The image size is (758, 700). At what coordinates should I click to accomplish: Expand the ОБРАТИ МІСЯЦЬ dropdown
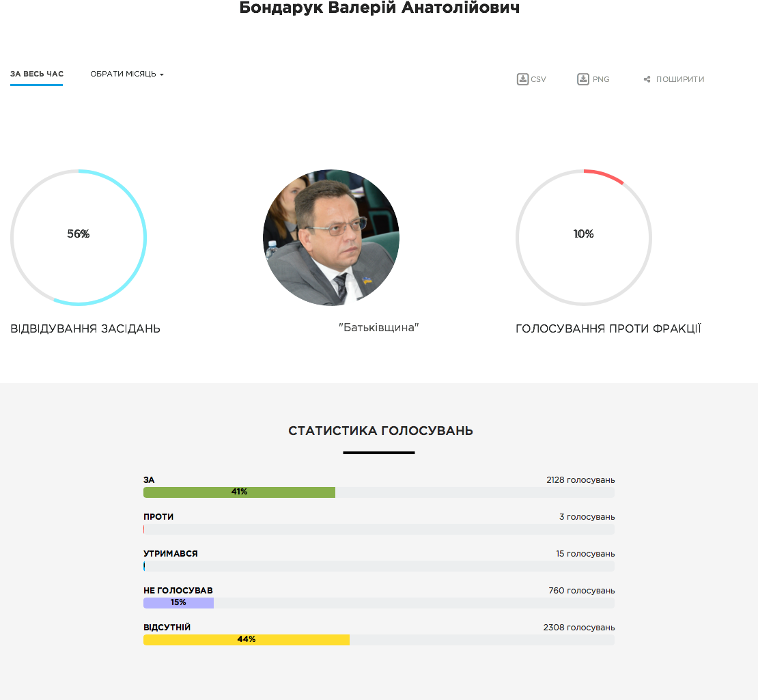pos(126,74)
